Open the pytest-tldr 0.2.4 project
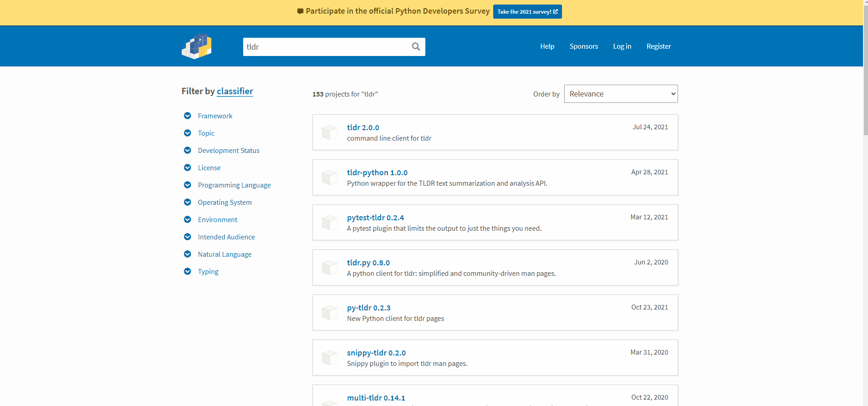The image size is (868, 406). pos(375,218)
